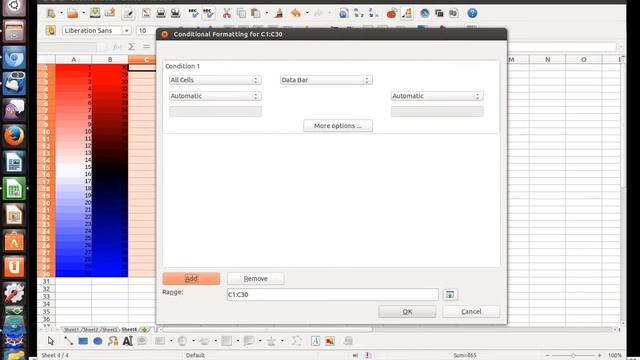Click the active sheet tab in sheet tabs

click(x=129, y=329)
